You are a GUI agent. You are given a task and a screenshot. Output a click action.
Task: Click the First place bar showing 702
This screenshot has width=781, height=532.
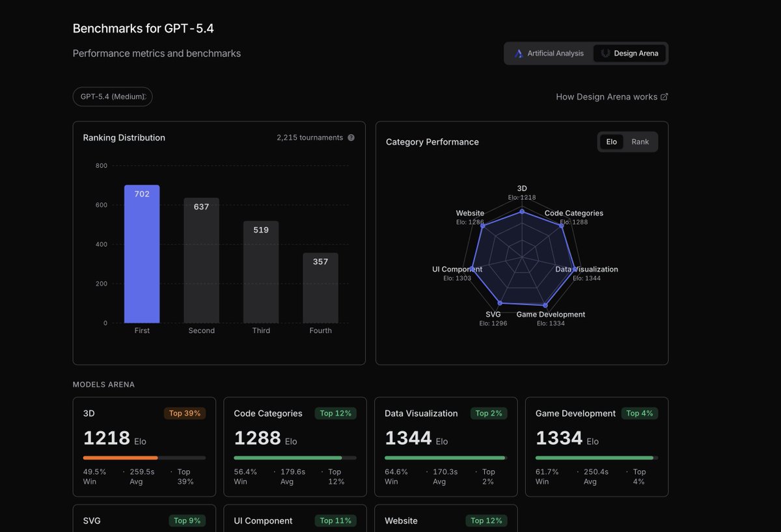[x=142, y=254]
